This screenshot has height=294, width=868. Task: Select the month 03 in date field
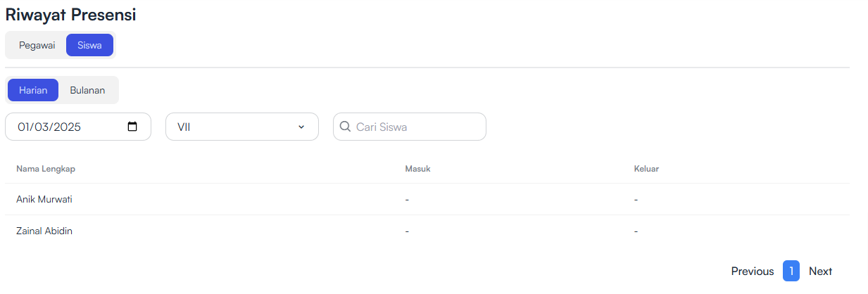click(x=42, y=127)
